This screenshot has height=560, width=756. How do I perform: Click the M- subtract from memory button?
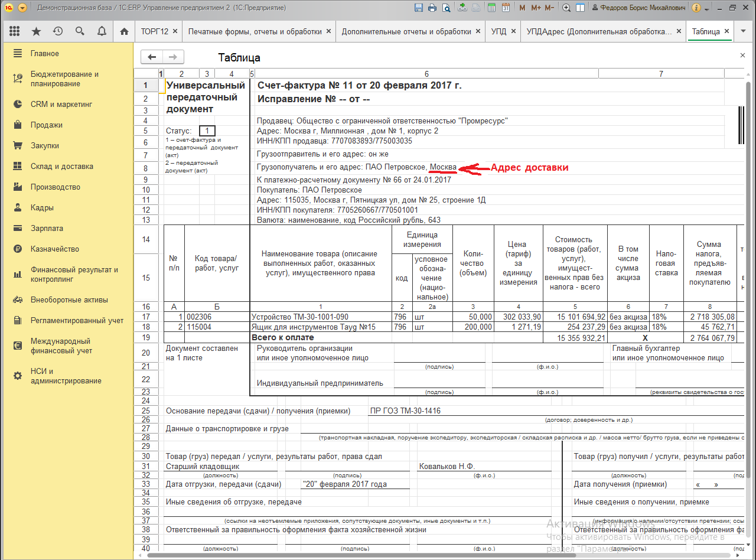tap(549, 8)
